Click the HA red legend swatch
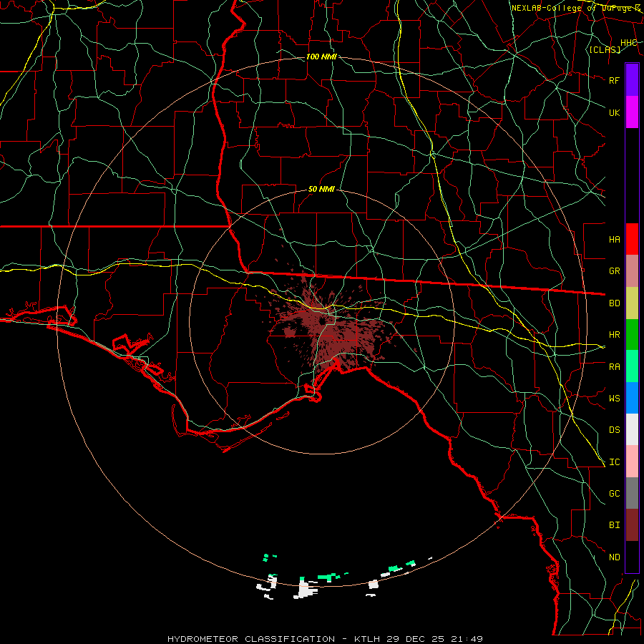Screen dimensions: 644x644 click(x=632, y=239)
